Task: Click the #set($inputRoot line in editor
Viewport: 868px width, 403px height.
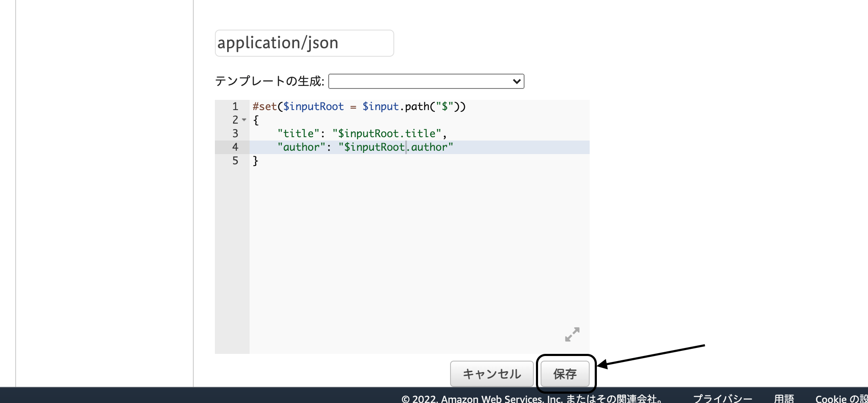Action: pyautogui.click(x=359, y=107)
